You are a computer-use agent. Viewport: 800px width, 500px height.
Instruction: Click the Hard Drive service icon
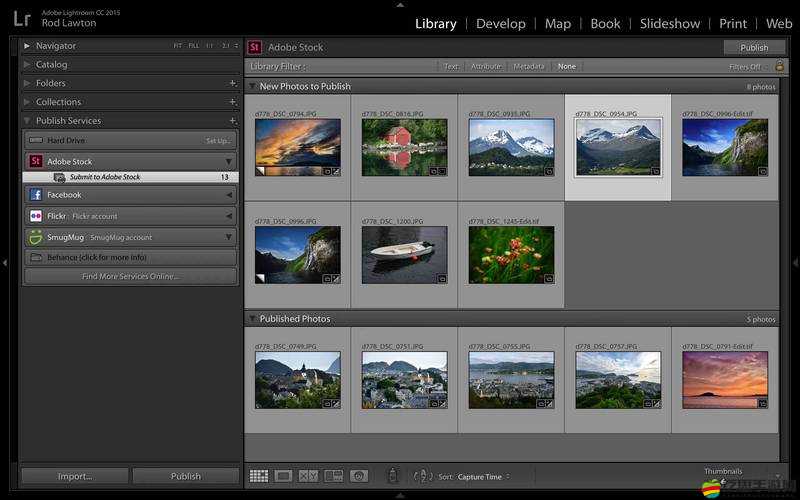coord(36,140)
